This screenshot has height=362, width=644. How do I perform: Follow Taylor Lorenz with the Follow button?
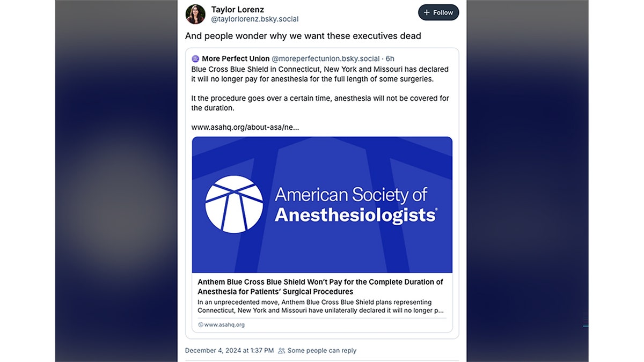tap(438, 12)
